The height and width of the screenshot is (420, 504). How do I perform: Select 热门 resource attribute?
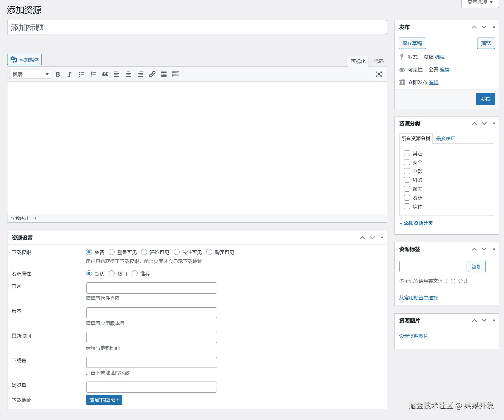pos(112,273)
